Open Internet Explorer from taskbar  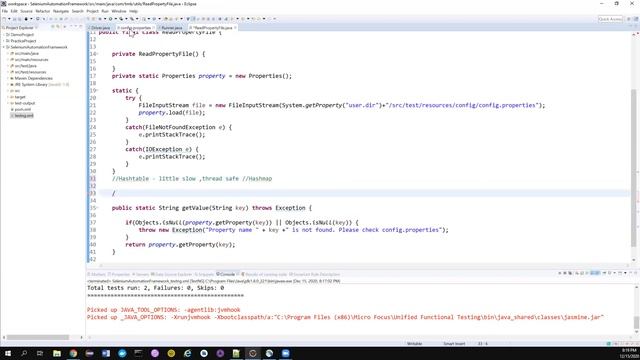tap(187, 353)
